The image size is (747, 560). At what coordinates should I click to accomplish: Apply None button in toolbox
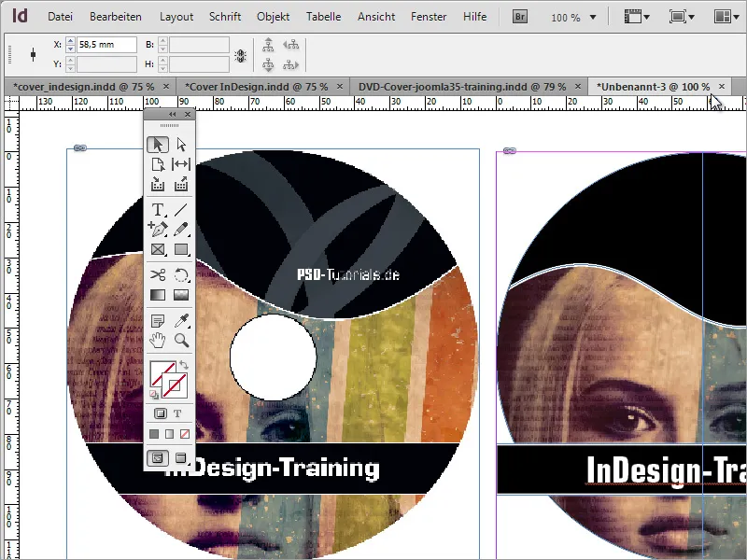coord(185,434)
